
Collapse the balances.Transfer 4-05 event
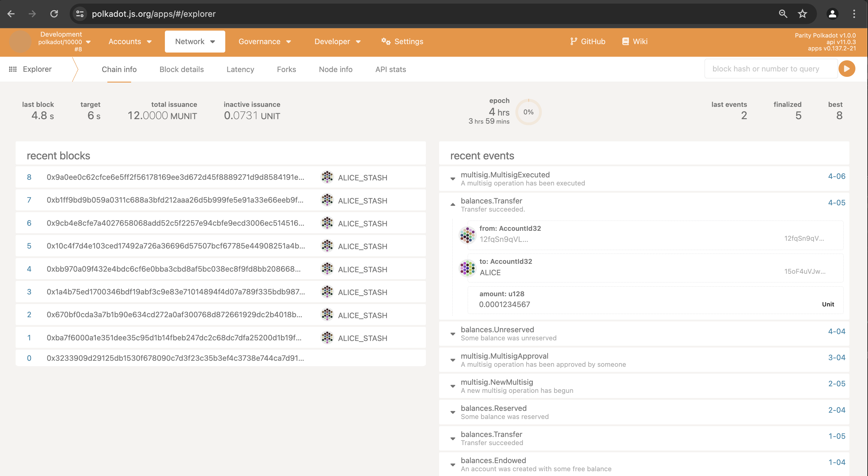(453, 205)
